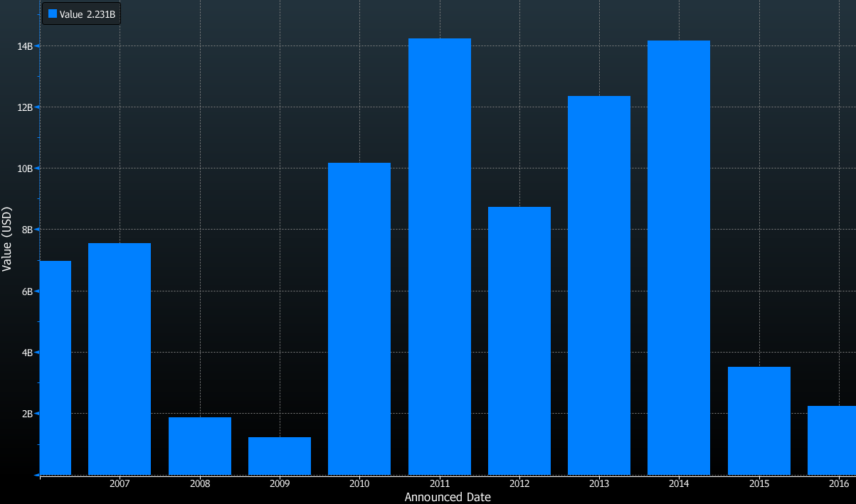Click the 14B y-axis label
This screenshot has height=504, width=856.
(25, 46)
